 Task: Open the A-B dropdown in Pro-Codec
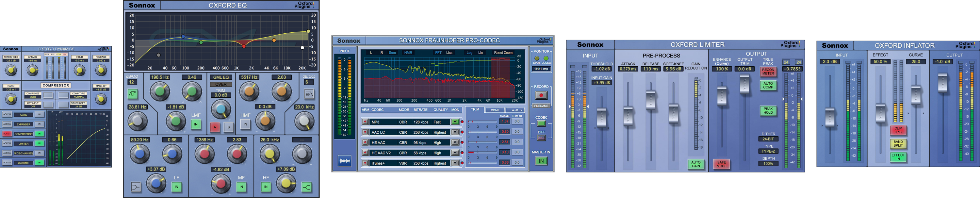pyautogui.click(x=517, y=110)
